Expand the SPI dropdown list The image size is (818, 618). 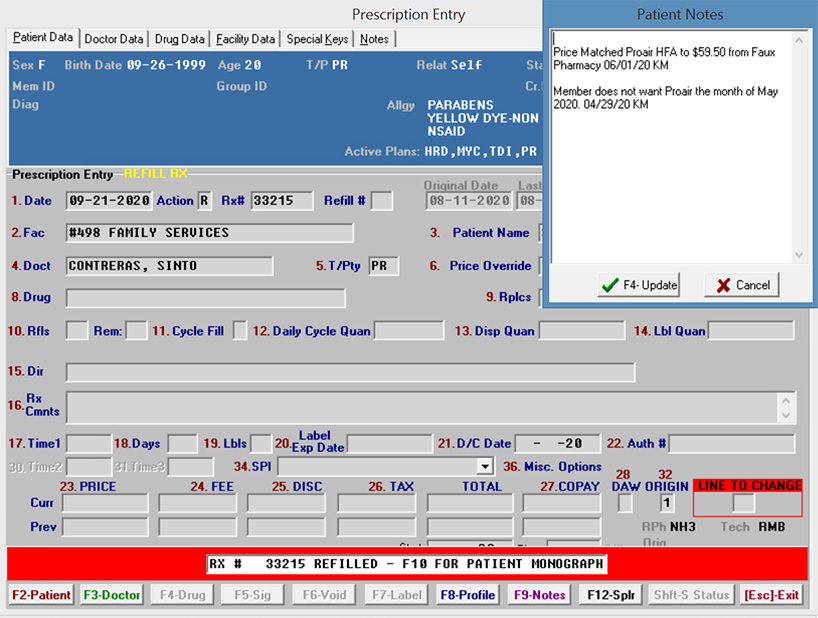point(485,467)
